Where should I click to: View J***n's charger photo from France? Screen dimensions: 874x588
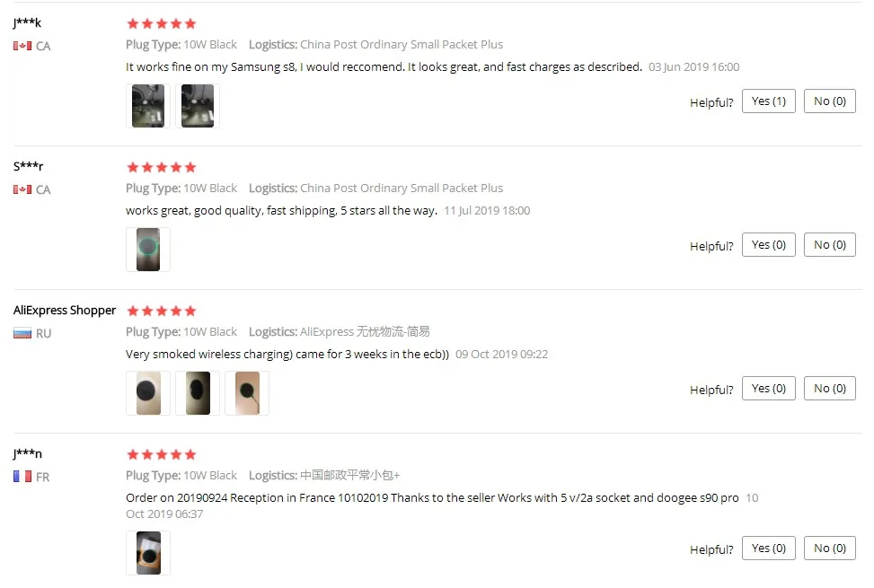point(147,553)
